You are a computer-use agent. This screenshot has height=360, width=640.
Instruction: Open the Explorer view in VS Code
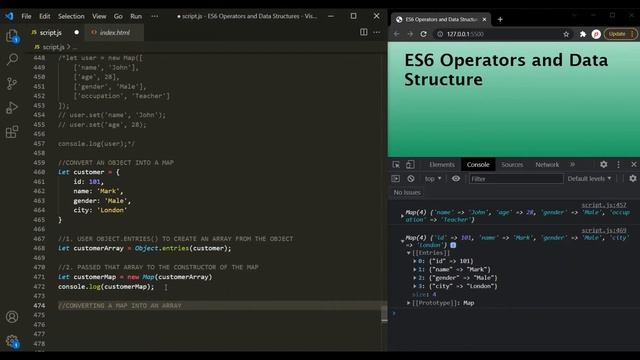click(x=12, y=36)
